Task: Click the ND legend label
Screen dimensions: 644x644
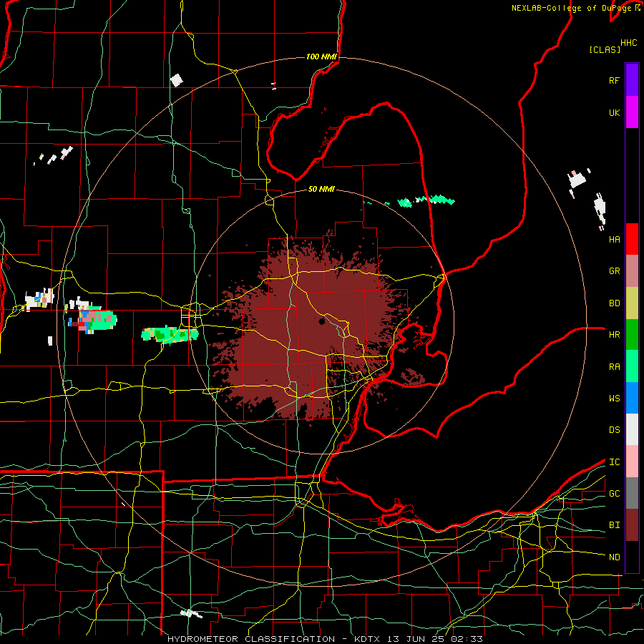Action: 614,557
